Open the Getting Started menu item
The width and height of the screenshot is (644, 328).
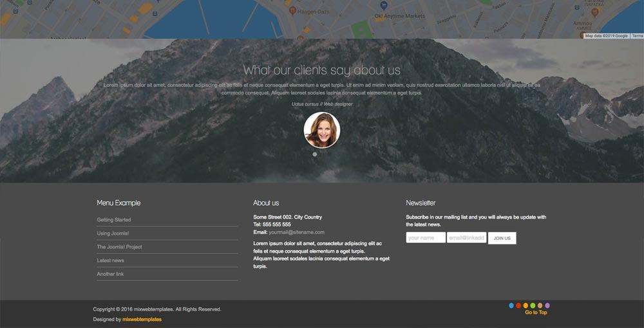point(114,220)
